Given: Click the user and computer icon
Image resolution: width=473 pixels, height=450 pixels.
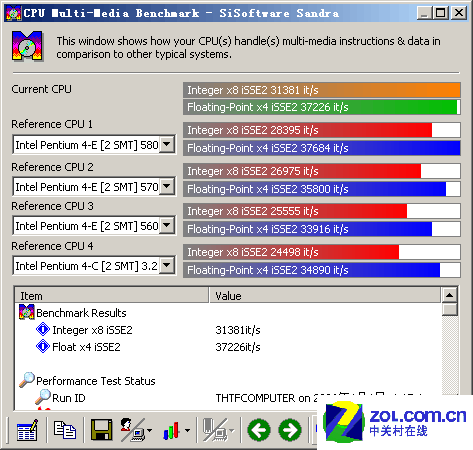Looking at the screenshot, I should [x=132, y=430].
